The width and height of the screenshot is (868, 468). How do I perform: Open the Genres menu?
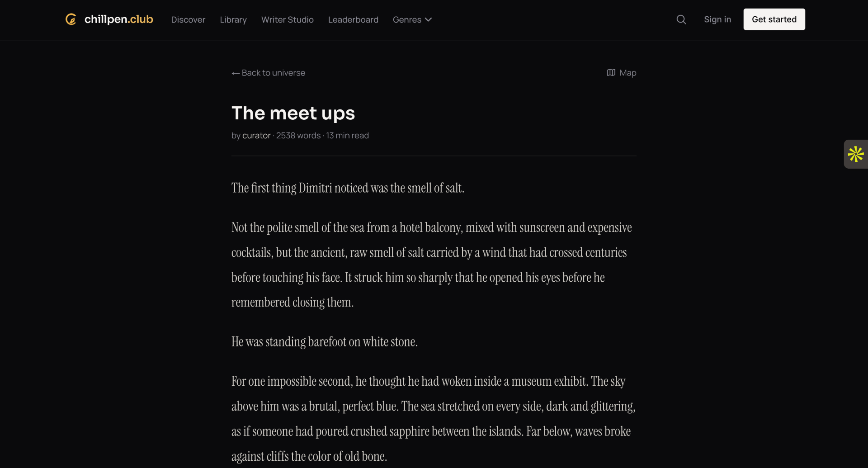coord(412,19)
